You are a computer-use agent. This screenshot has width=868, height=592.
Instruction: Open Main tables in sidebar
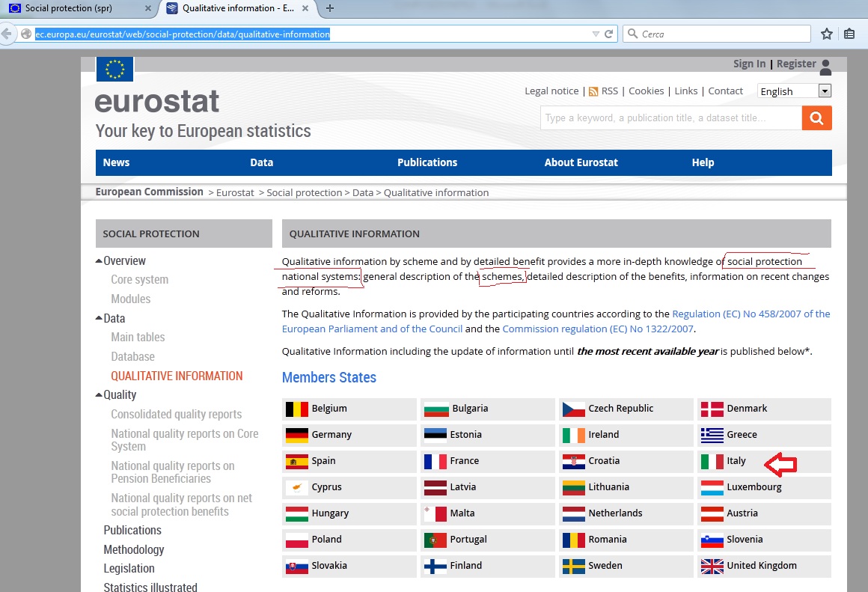(138, 338)
